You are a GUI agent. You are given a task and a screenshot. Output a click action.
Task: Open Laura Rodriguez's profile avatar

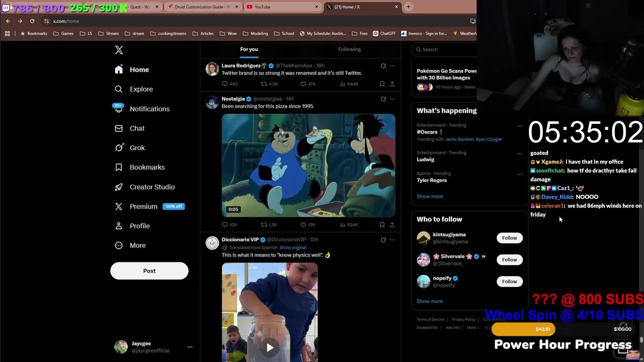tap(212, 69)
